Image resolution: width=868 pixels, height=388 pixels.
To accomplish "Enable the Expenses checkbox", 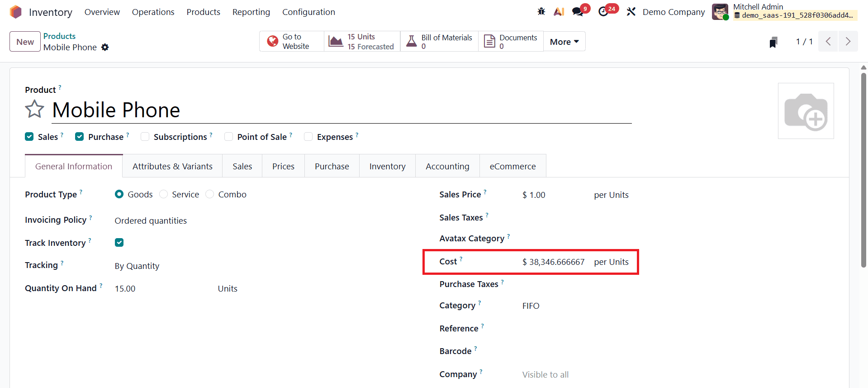I will [x=308, y=137].
